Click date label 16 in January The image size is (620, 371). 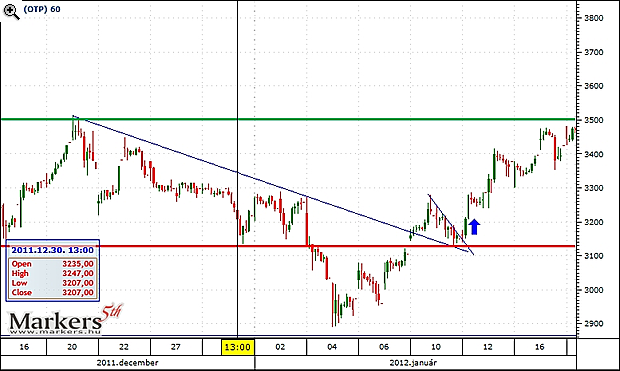tap(539, 347)
